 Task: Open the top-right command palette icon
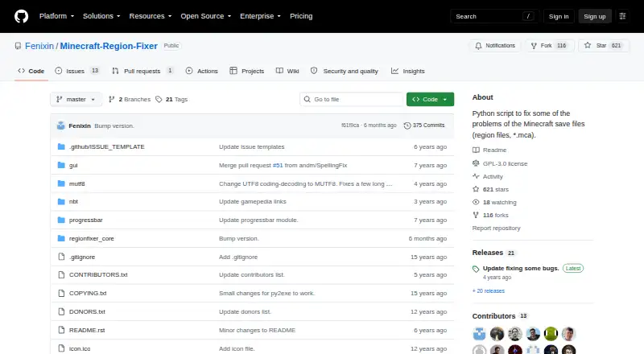point(622,16)
